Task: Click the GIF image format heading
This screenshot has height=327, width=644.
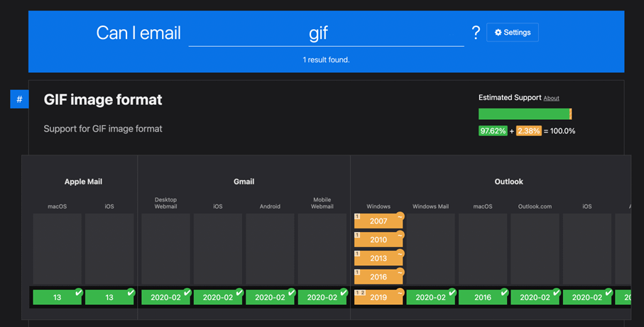Action: click(x=103, y=100)
